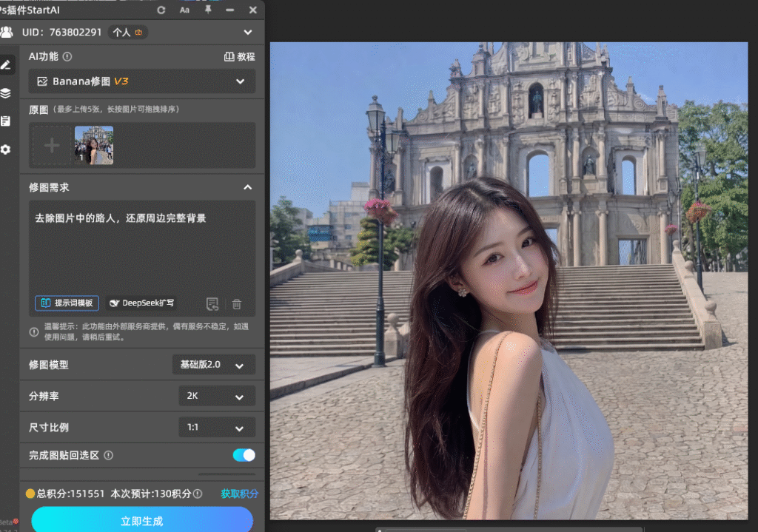Click the refresh icon in StartAI title bar
This screenshot has height=532, width=758.
tap(161, 10)
